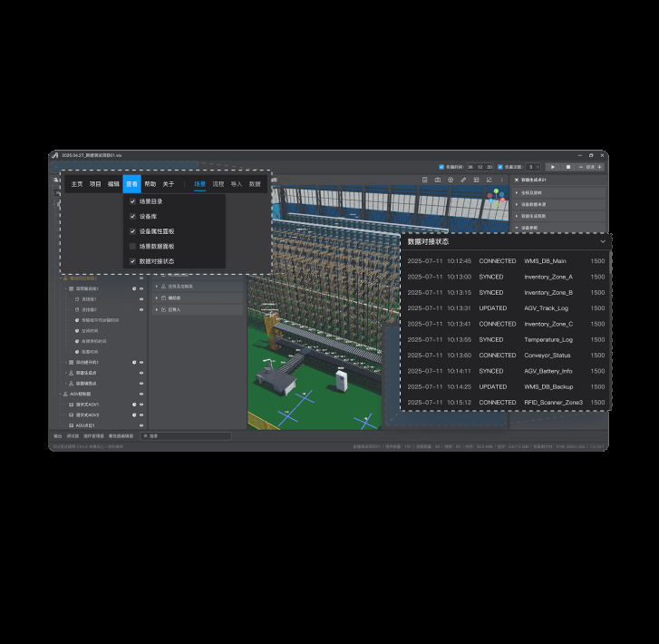
Task: Hide 容器生成点 using its eye icon
Action: (x=141, y=373)
